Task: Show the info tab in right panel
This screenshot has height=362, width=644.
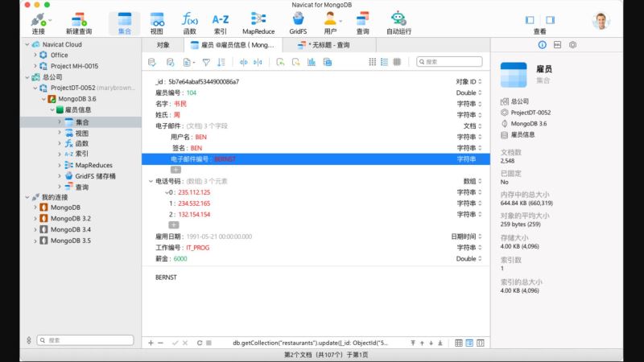Action: coord(542,45)
